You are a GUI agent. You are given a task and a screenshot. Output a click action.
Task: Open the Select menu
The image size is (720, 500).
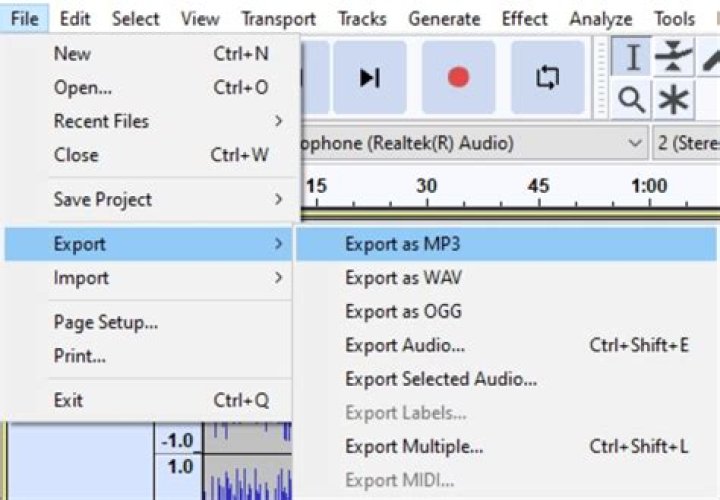click(x=135, y=19)
